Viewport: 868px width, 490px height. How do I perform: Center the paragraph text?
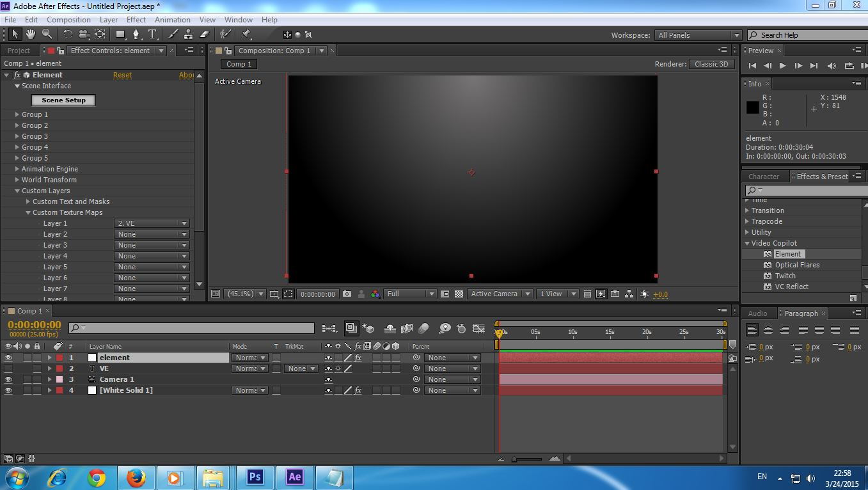[768, 330]
